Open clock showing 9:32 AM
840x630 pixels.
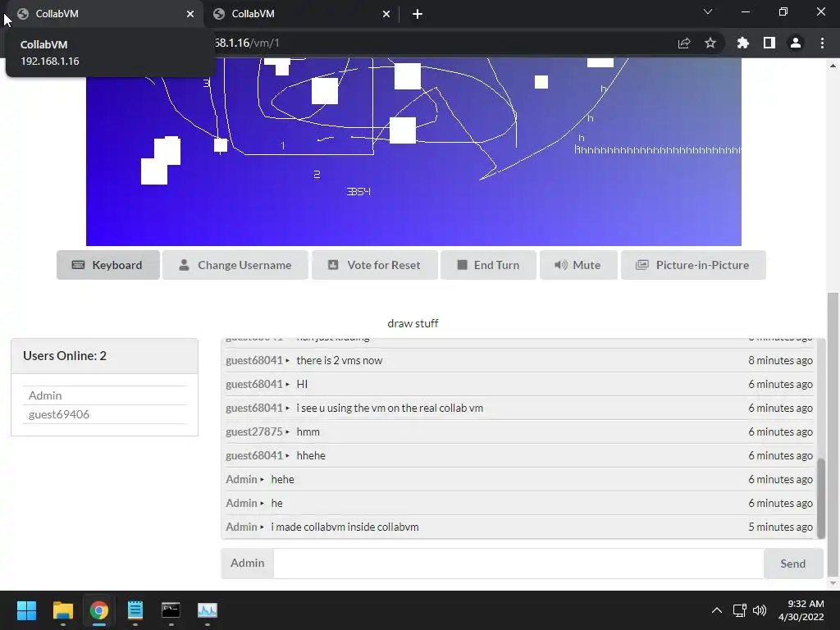[801, 610]
